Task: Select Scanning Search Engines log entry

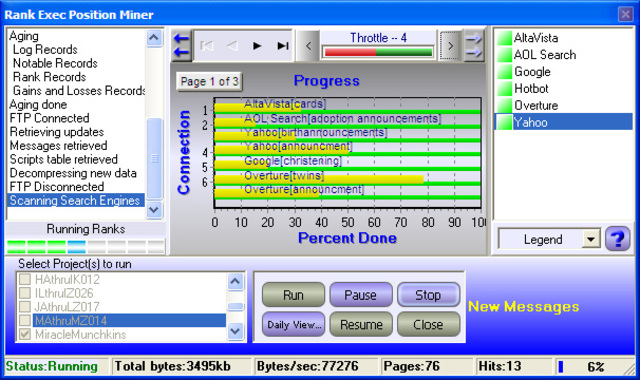Action: click(x=76, y=200)
